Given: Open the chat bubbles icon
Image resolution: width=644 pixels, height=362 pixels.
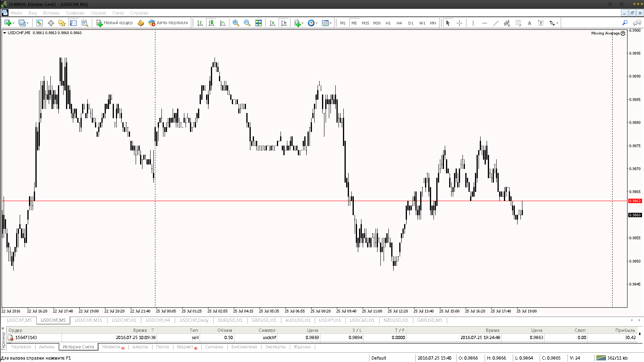Looking at the screenshot, I should pyautogui.click(x=637, y=23).
